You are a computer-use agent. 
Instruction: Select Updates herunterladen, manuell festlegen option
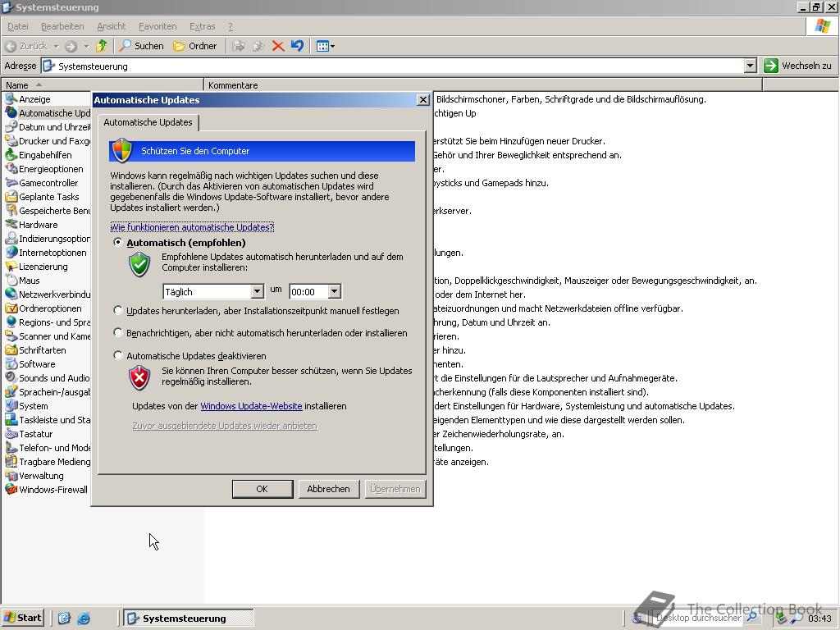coord(118,310)
